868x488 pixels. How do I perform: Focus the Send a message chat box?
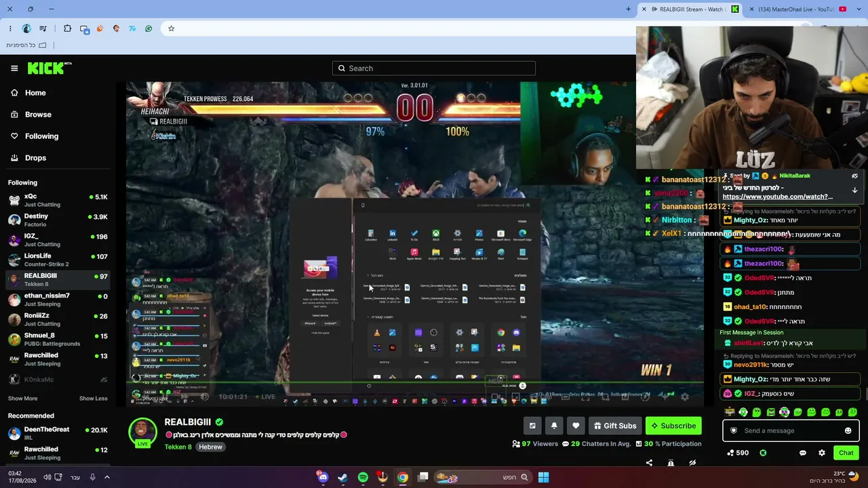coord(790,430)
